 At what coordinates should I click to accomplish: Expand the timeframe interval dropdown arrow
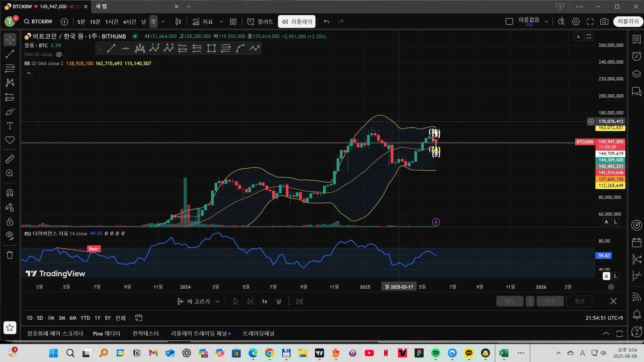163,22
